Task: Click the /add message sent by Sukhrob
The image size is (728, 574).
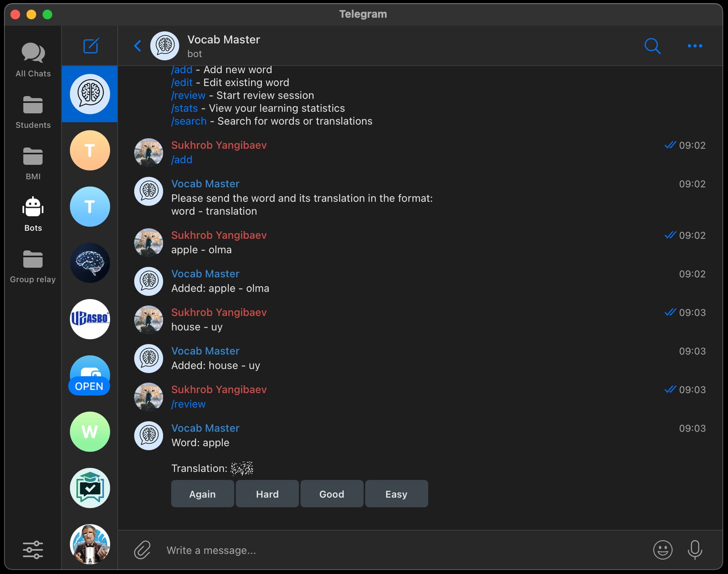Action: 182,160
